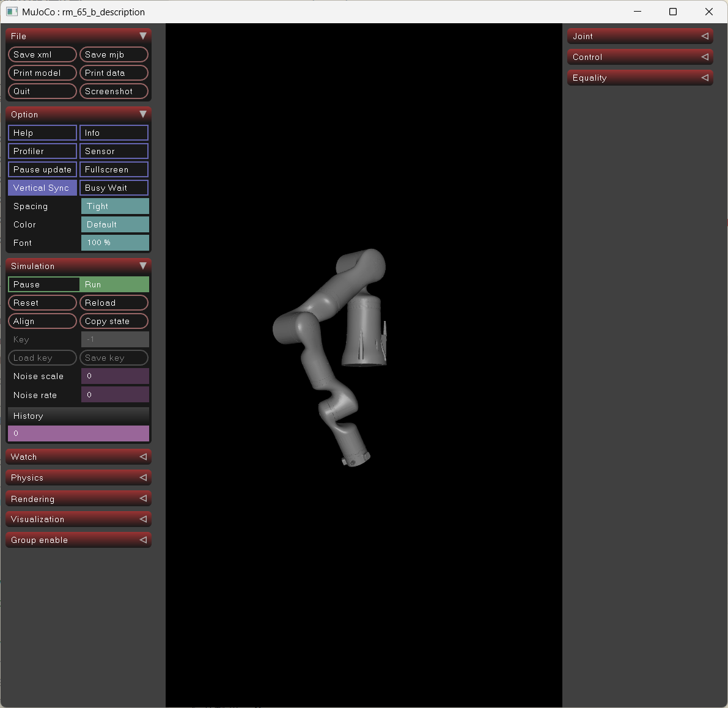This screenshot has height=708, width=728.
Task: Change Color theme from Default
Action: (115, 224)
